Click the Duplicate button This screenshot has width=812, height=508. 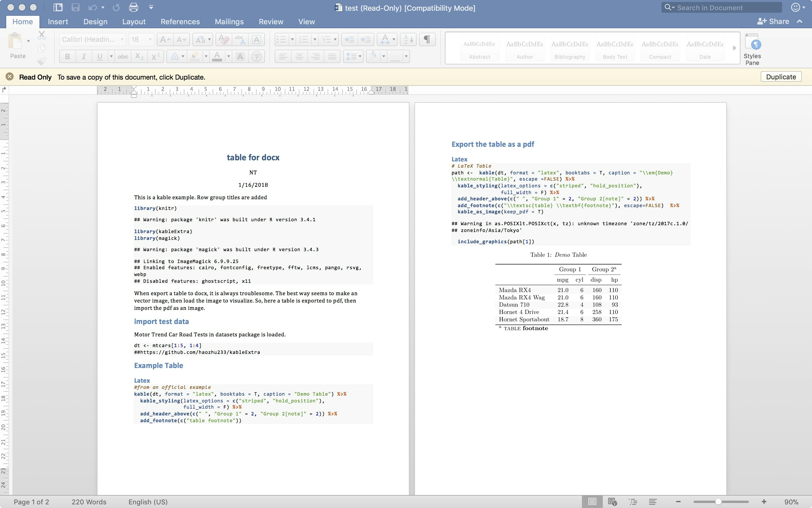pyautogui.click(x=781, y=76)
